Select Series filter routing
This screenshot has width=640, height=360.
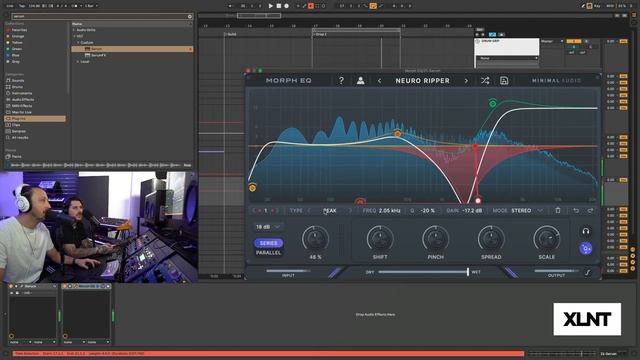269,243
